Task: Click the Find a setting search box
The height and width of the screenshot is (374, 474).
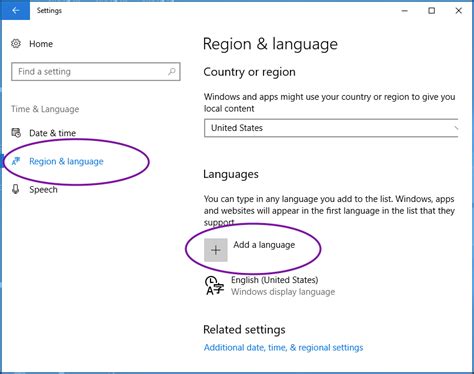Action: pos(96,71)
